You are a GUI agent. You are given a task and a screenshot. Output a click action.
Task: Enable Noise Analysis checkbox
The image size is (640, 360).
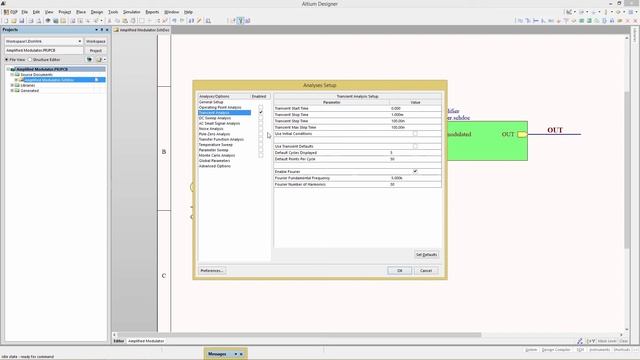(x=260, y=129)
